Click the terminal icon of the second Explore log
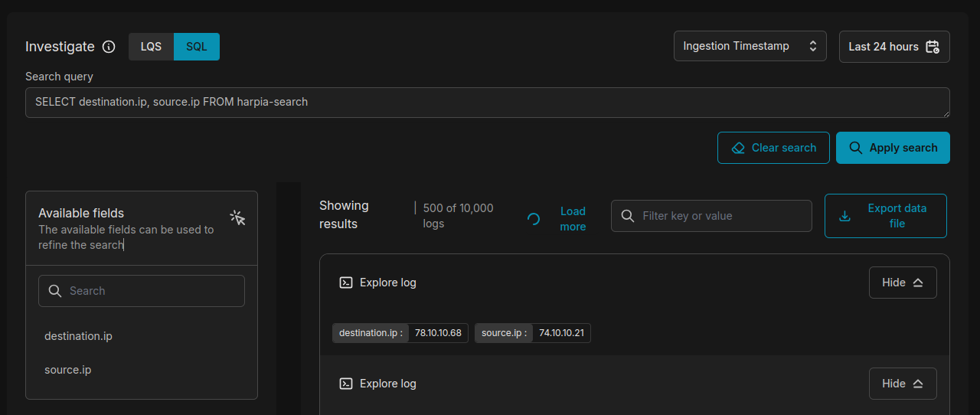This screenshot has width=980, height=415. (346, 384)
